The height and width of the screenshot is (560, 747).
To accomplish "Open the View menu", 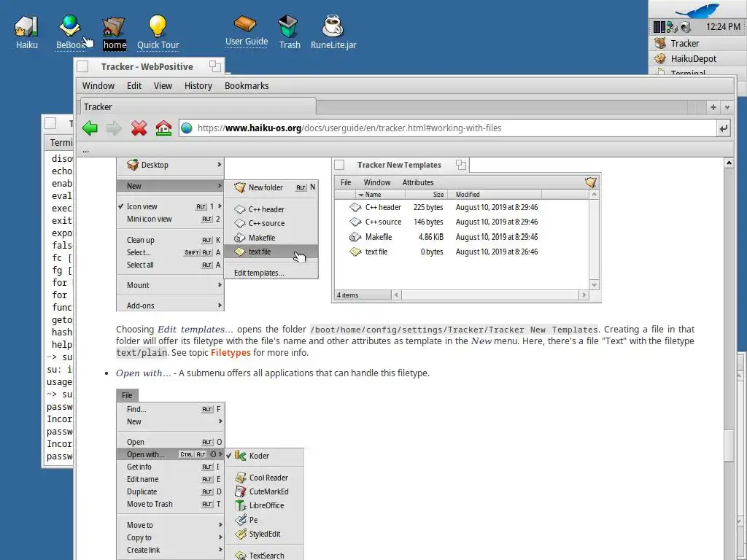I will click(163, 86).
